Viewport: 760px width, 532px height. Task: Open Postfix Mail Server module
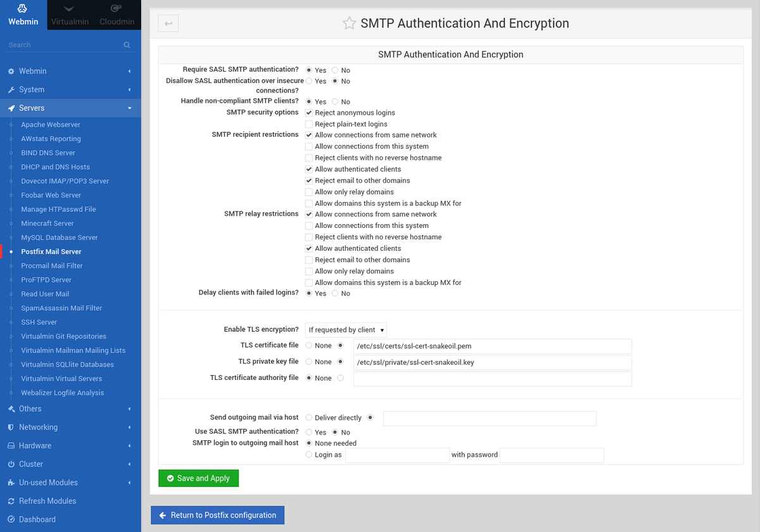(x=51, y=251)
